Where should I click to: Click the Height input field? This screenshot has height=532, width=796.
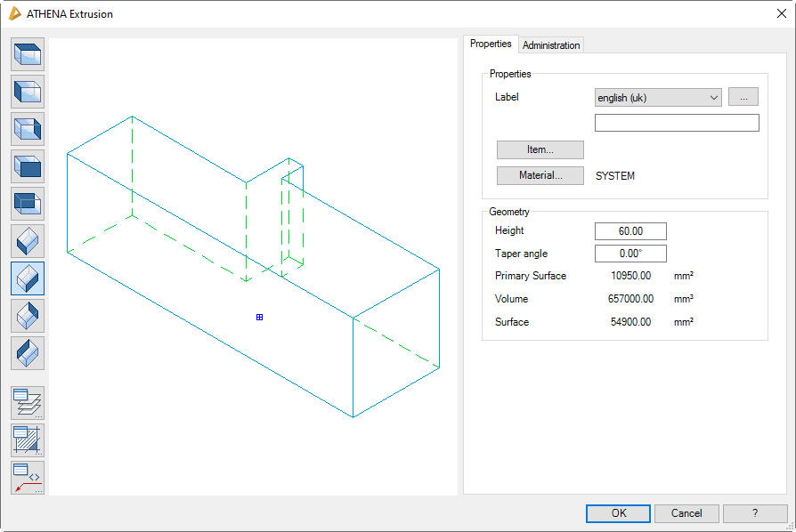pyautogui.click(x=630, y=231)
